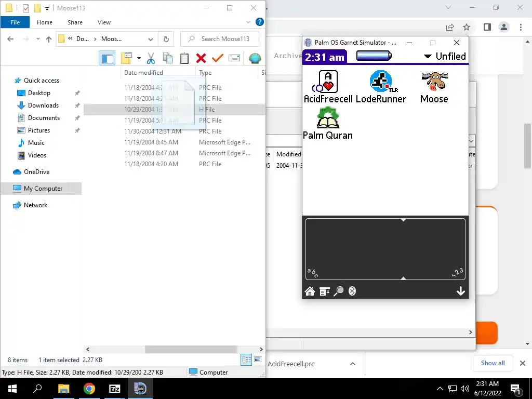Click the Cut scissors icon in Explorer toolbar
This screenshot has height=399, width=532.
(x=151, y=58)
